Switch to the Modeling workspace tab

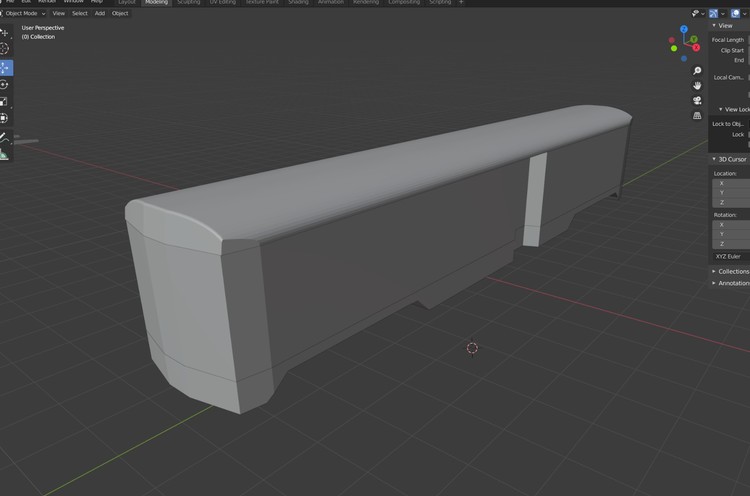pyautogui.click(x=157, y=2)
